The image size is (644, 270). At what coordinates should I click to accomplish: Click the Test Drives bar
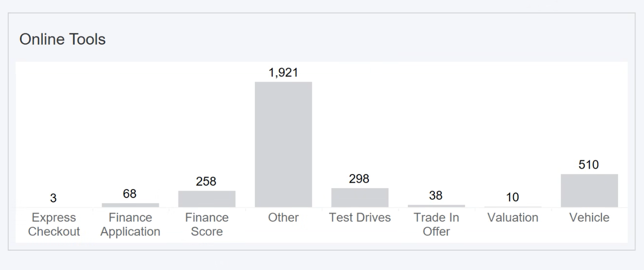pyautogui.click(x=360, y=198)
